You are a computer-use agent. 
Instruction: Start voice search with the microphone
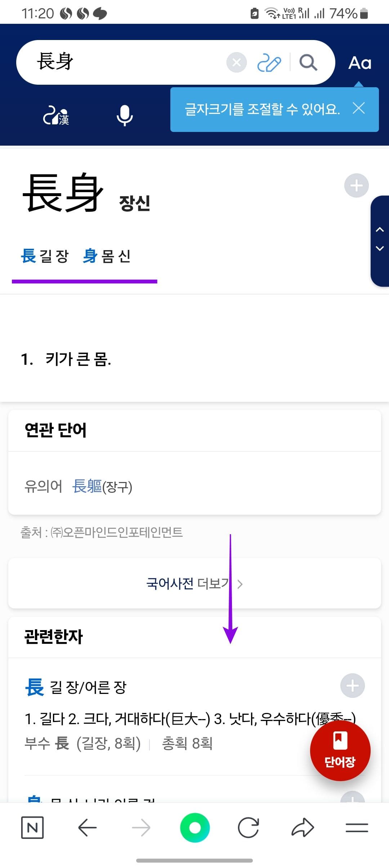125,115
